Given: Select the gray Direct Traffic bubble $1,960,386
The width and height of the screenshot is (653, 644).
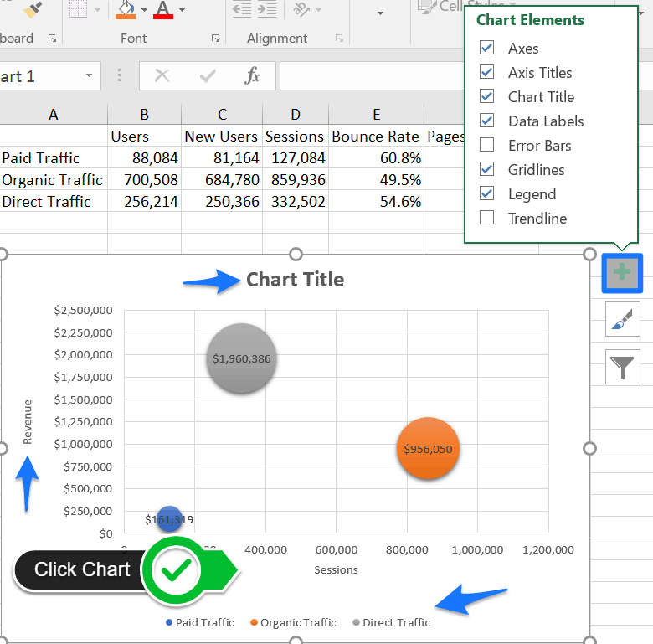Looking at the screenshot, I should pyautogui.click(x=242, y=358).
